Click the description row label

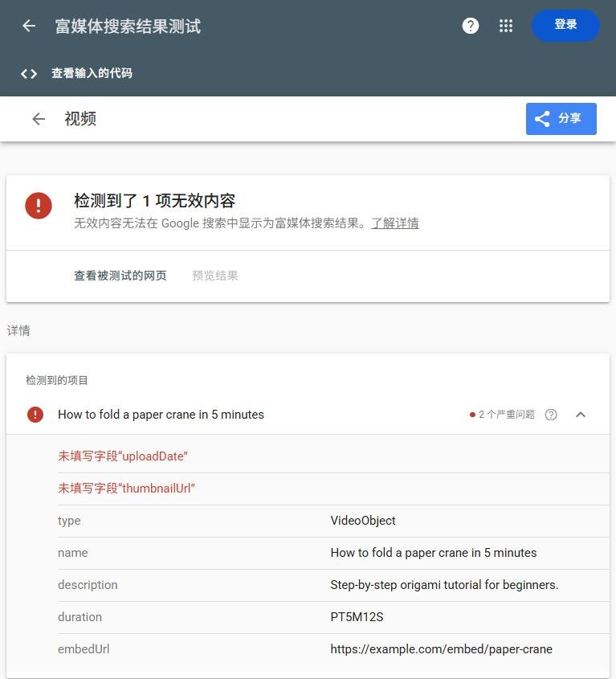(88, 585)
